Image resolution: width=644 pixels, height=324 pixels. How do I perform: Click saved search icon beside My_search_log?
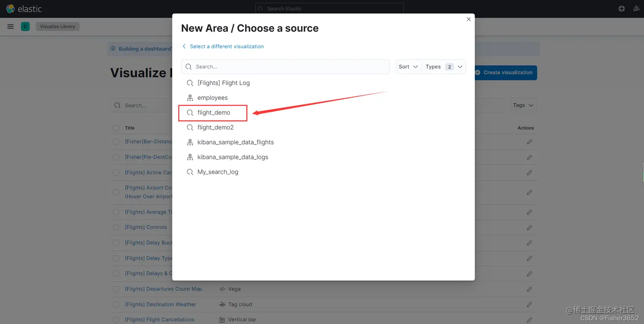click(x=190, y=172)
